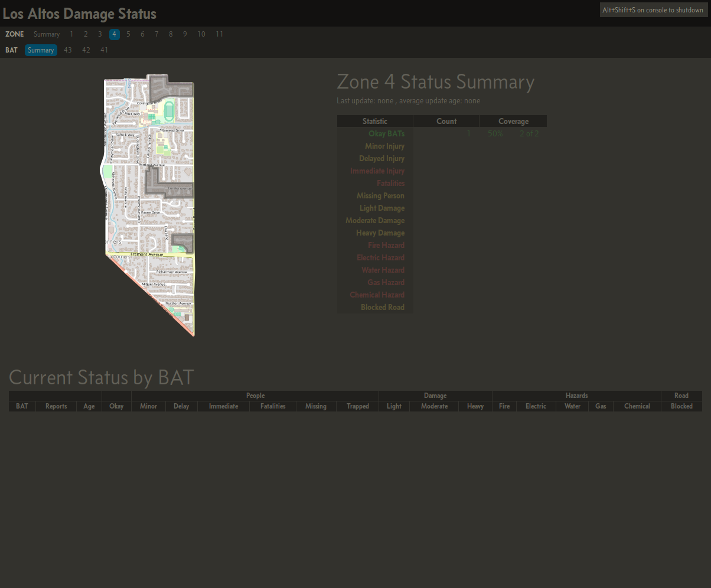Viewport: 711px width, 588px height.
Task: Go to zone 9
Action: pos(185,34)
